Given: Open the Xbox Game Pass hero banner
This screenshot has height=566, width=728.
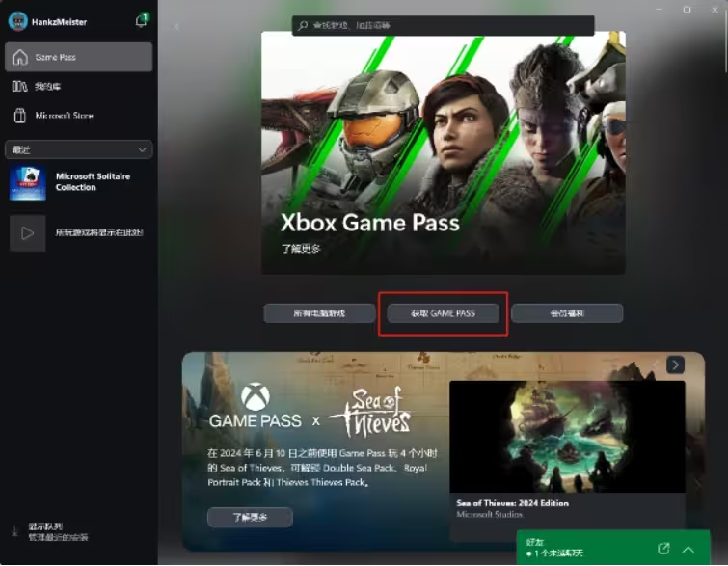Looking at the screenshot, I should (444, 152).
